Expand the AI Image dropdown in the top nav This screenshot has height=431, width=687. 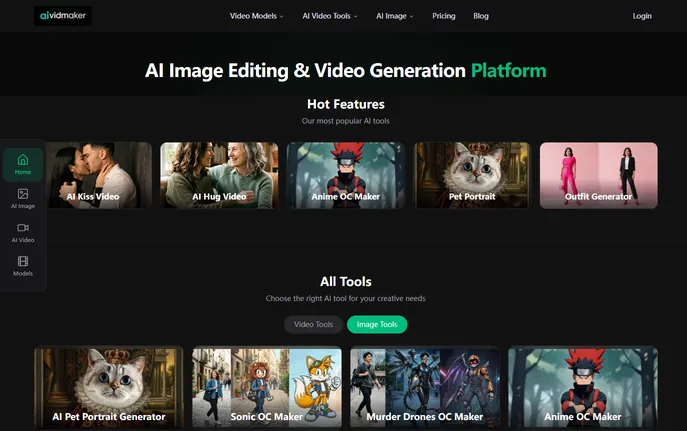tap(395, 16)
